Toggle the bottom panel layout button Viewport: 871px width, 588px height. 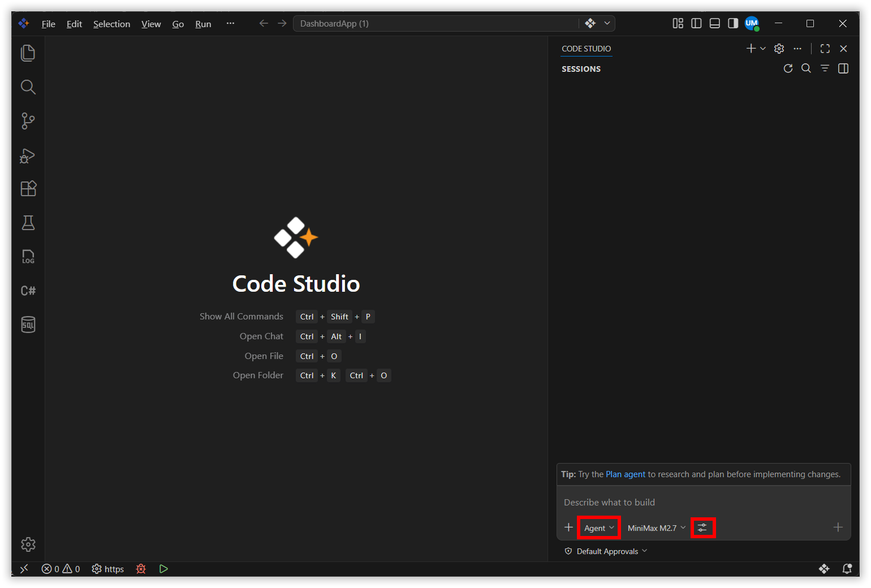[x=714, y=23]
